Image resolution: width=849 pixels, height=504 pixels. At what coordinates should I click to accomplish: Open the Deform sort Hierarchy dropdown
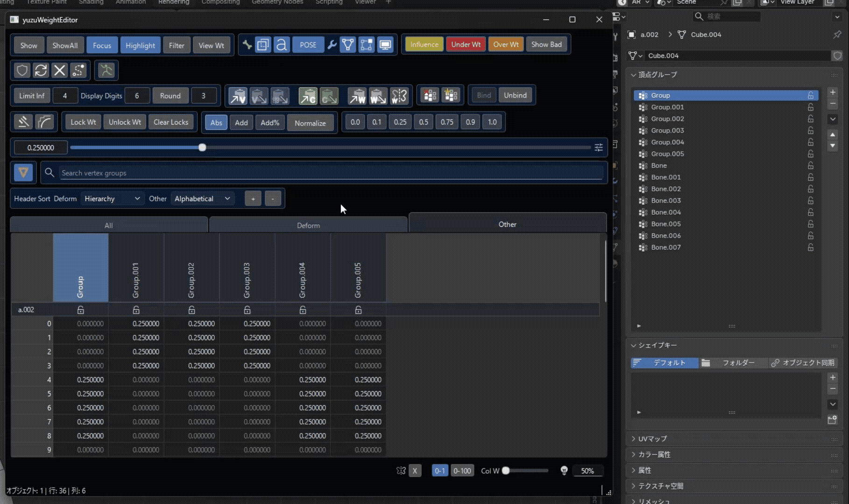(x=112, y=199)
